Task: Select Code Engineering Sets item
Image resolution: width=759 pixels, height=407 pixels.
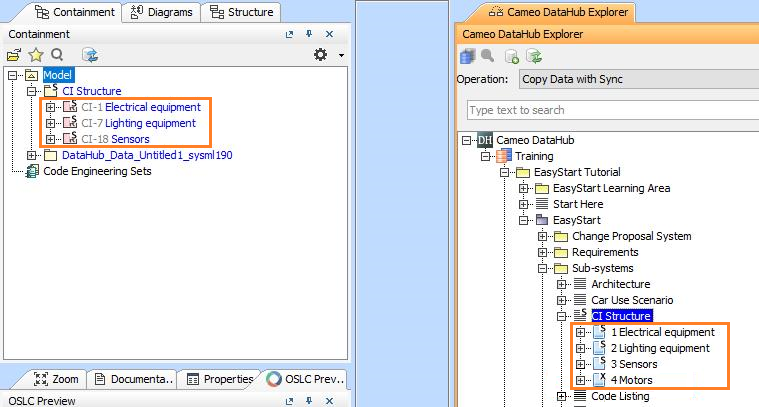Action: point(97,171)
